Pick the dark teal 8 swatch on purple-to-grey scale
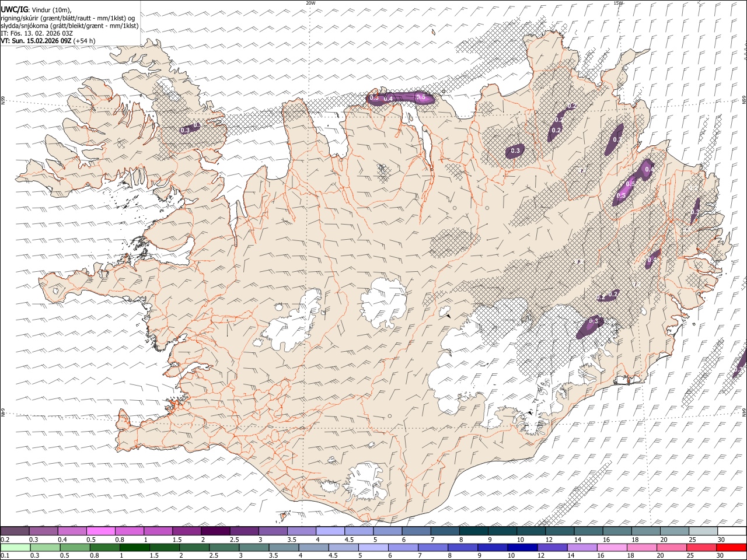 pos(473,531)
